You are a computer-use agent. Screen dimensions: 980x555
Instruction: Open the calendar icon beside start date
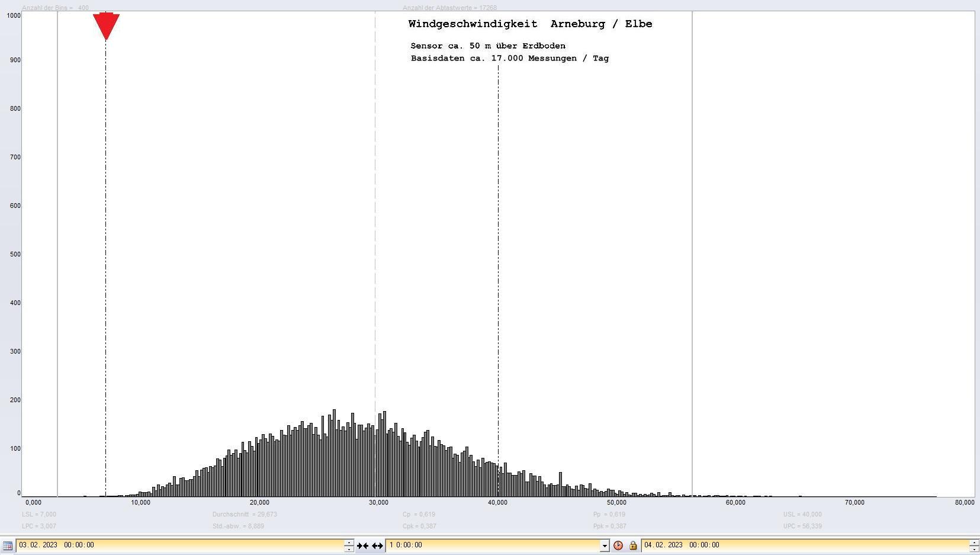pyautogui.click(x=8, y=546)
